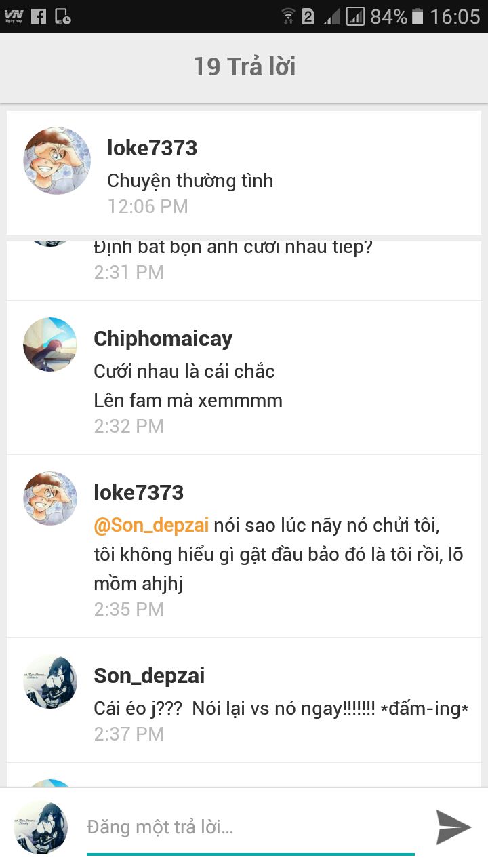Screen dimensions: 488x868
Task: Tap the SIM 2 indicator icon
Action: tap(308, 16)
